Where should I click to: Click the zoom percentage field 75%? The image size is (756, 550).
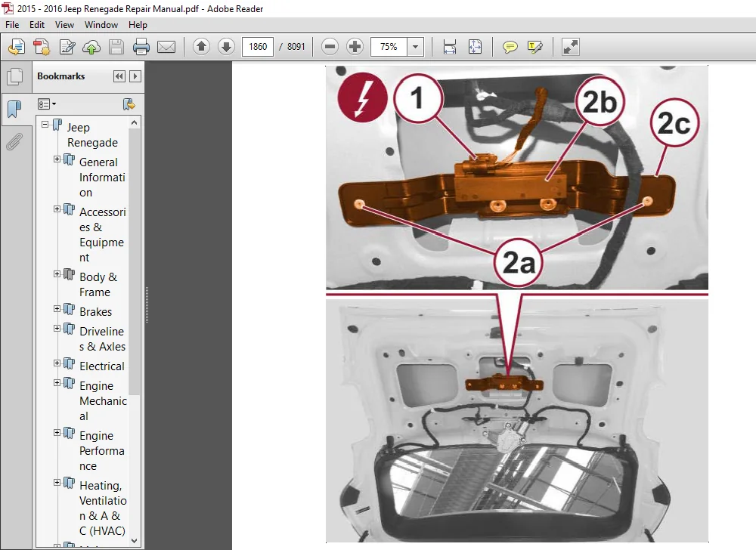pyautogui.click(x=389, y=47)
